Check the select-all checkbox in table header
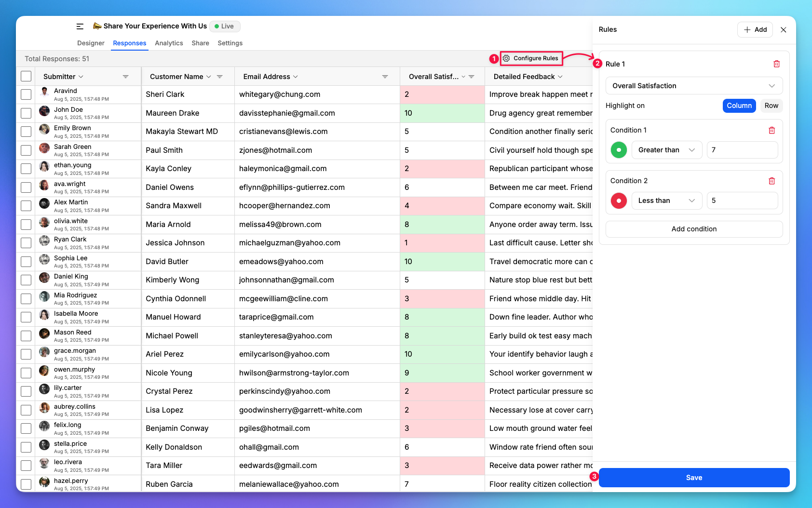 26,76
